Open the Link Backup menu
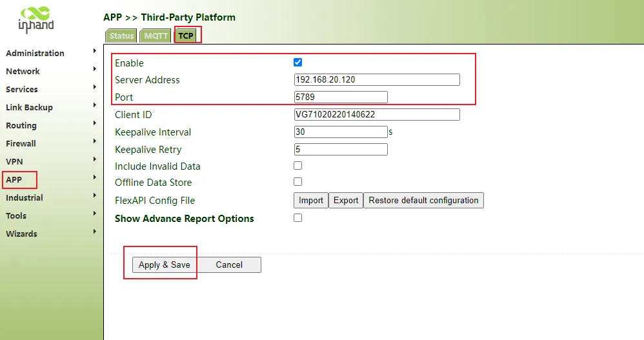 (29, 107)
